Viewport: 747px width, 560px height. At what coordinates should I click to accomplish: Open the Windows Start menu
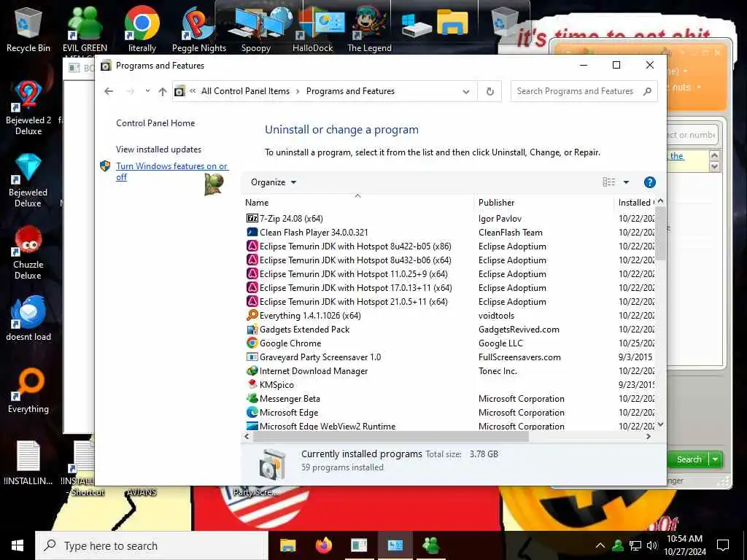coord(18,545)
